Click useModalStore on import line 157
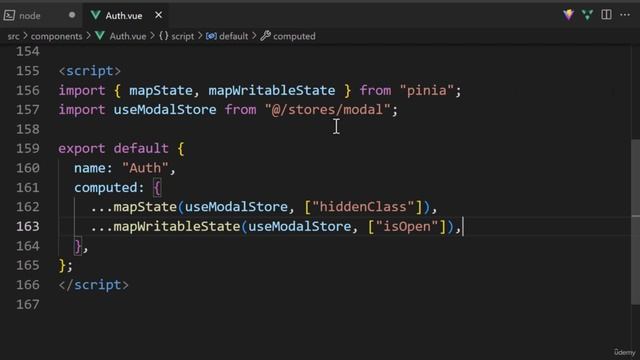 point(165,110)
